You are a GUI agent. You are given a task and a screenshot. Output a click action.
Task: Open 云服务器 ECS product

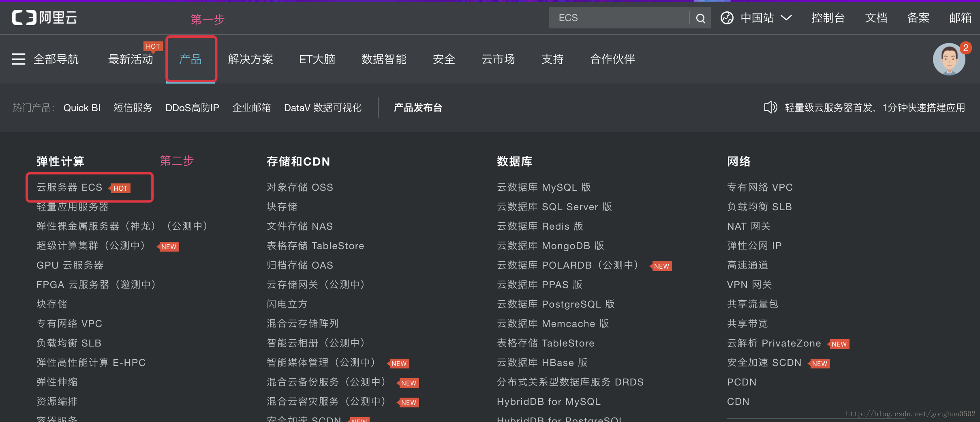[x=69, y=187]
